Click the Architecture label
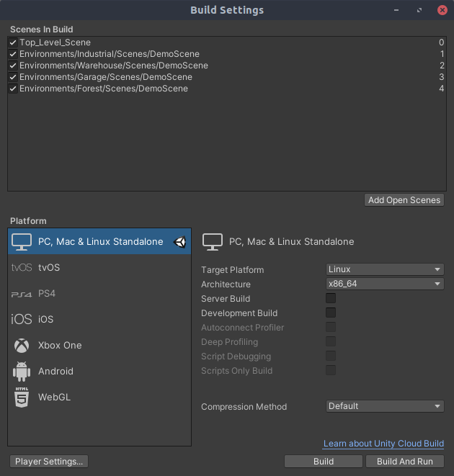The width and height of the screenshot is (454, 476). coord(226,284)
